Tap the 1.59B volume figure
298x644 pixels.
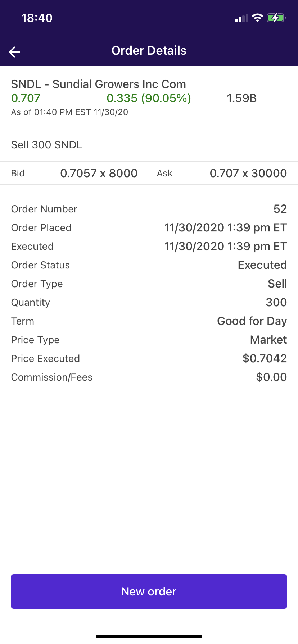[241, 98]
